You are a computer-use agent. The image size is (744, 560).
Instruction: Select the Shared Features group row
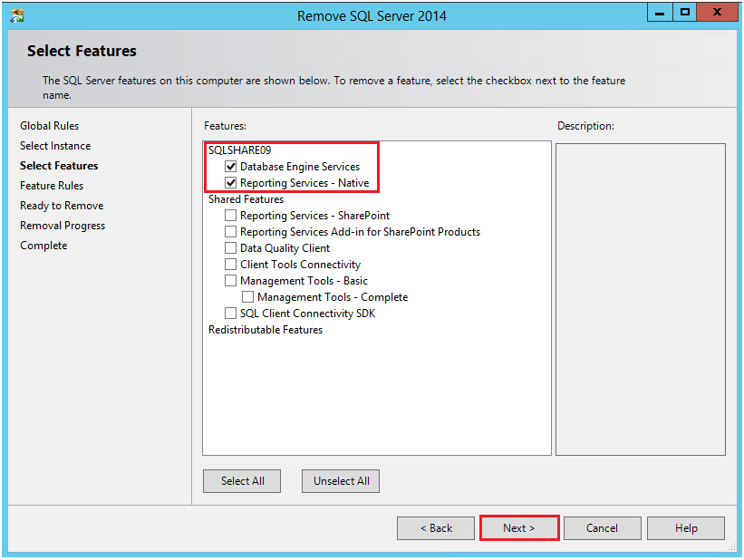246,199
